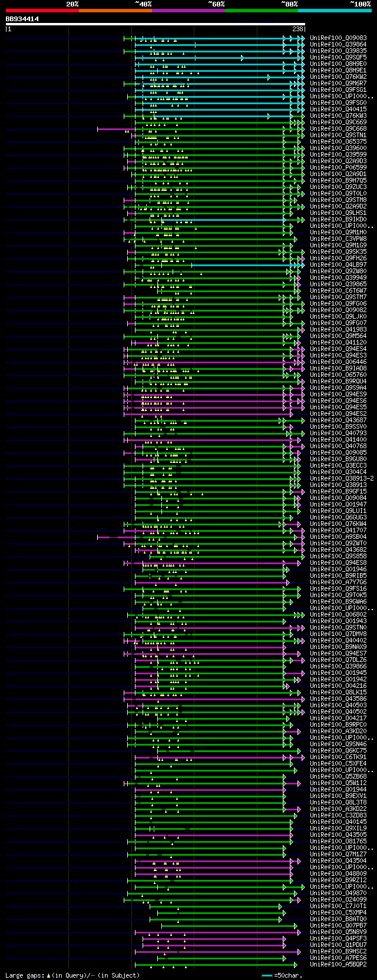Select hit label UniRef100_C3VPW8
This screenshot has width=377, height=980.
[338, 239]
